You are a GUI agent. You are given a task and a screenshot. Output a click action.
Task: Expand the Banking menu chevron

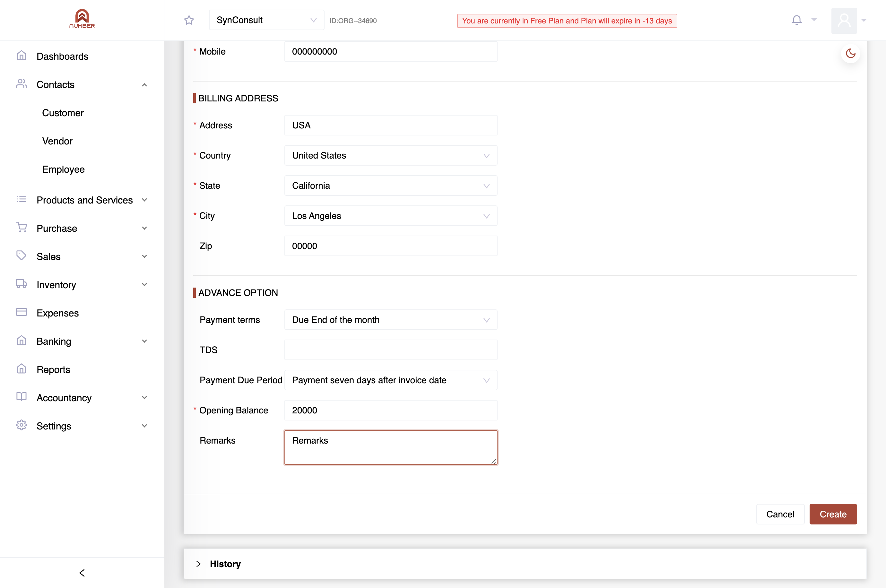tap(144, 341)
